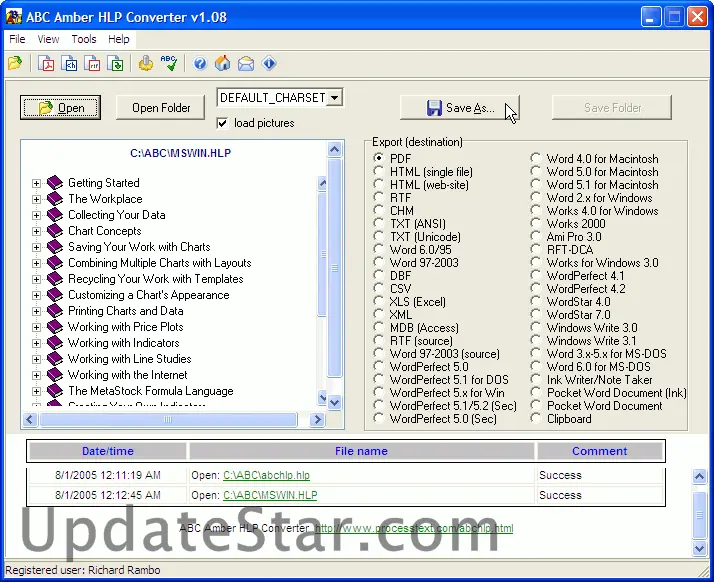Image resolution: width=714 pixels, height=582 pixels.
Task: Click the export to RTF toolbar icon
Action: (x=92, y=63)
